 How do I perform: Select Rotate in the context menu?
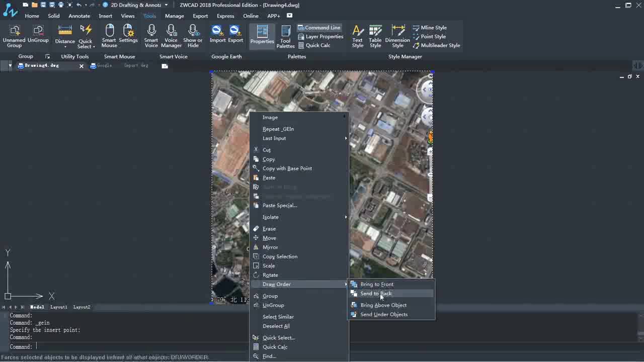click(299, 275)
